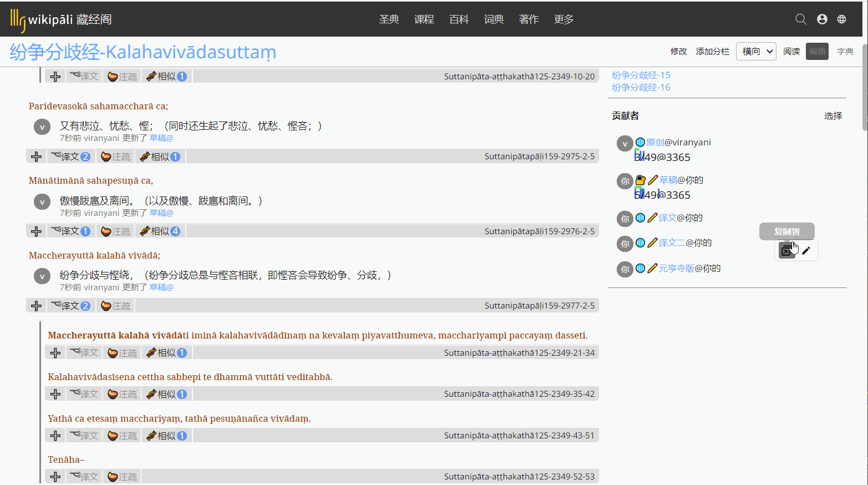Screen dimensions: 868x485
Task: Click 添加分栏 button
Action: 713,52
